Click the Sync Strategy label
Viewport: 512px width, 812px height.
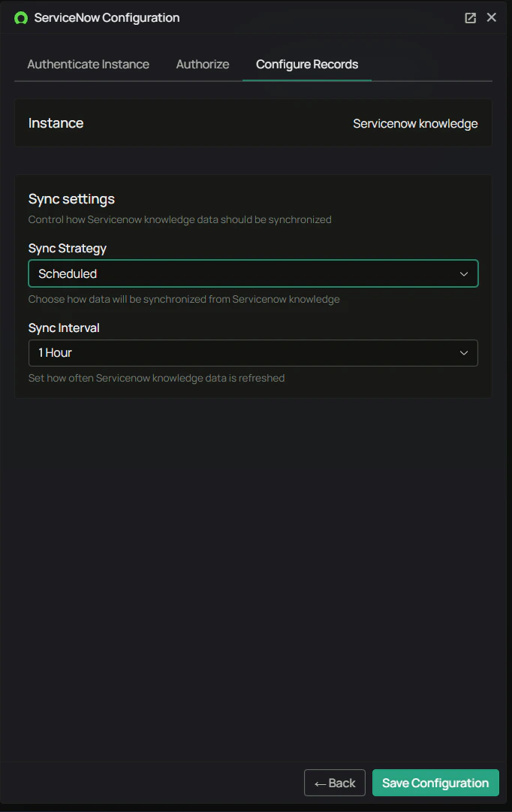[x=68, y=249]
